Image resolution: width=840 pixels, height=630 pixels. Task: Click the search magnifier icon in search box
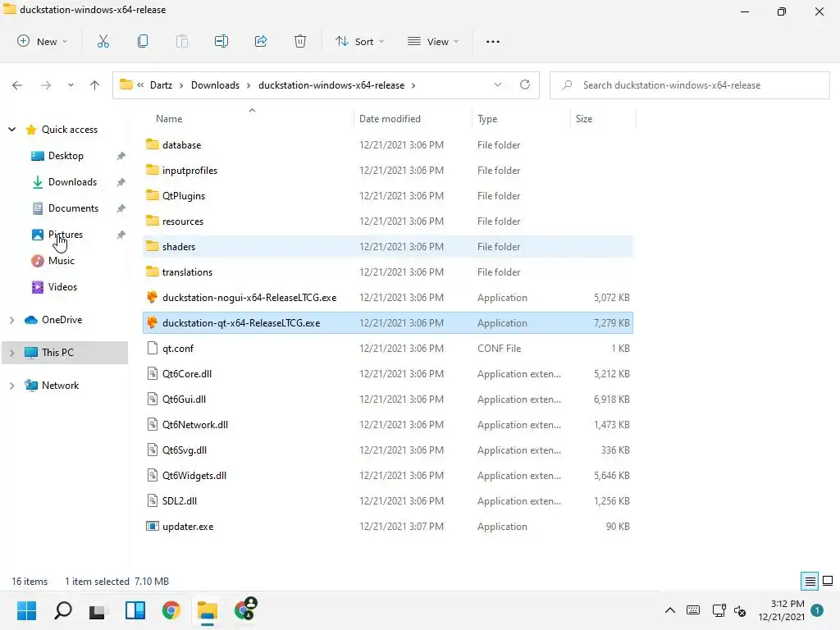point(567,85)
